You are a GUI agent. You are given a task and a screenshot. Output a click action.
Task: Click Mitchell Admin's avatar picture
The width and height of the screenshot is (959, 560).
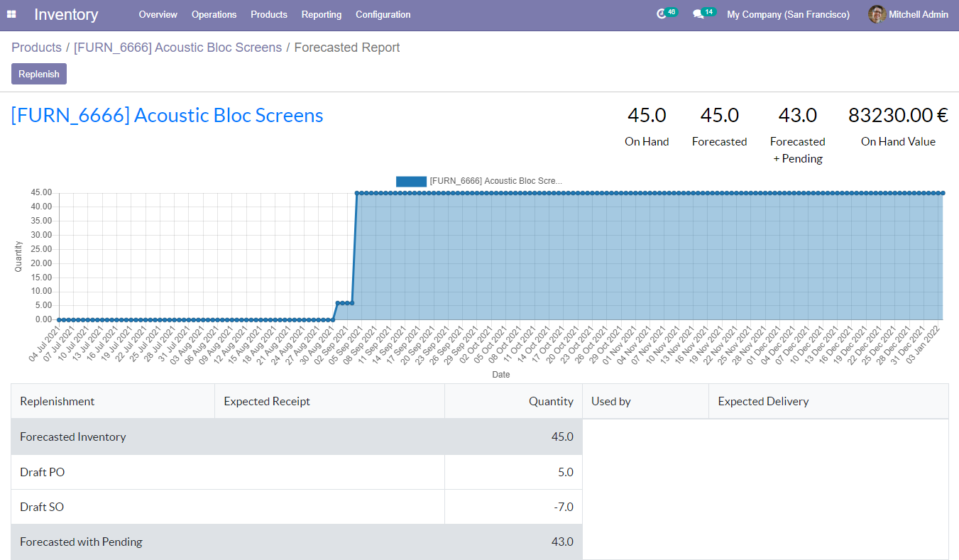click(x=877, y=14)
